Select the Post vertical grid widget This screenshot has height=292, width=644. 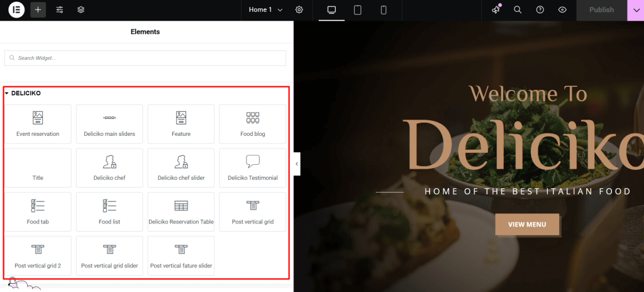pyautogui.click(x=253, y=212)
